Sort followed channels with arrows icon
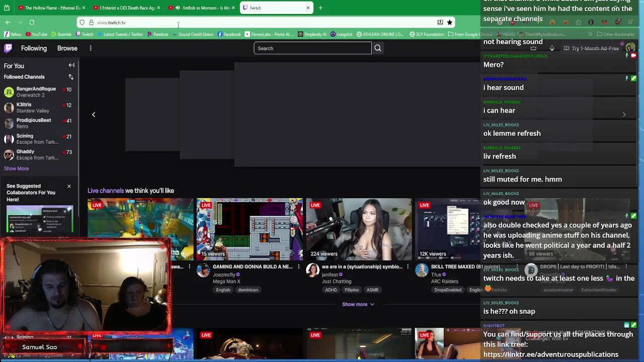Image resolution: width=644 pixels, height=362 pixels. click(x=71, y=77)
